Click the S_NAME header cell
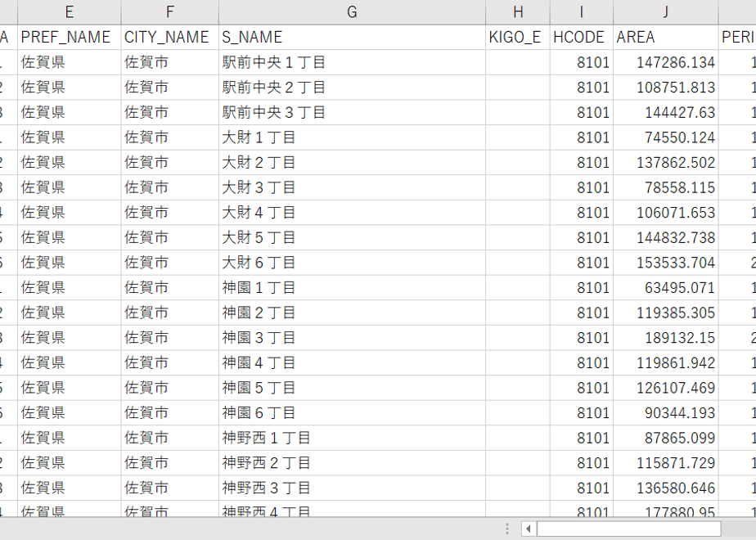 click(x=352, y=37)
